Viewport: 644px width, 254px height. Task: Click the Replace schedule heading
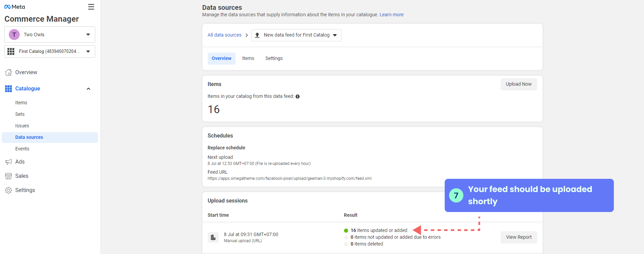(x=226, y=148)
